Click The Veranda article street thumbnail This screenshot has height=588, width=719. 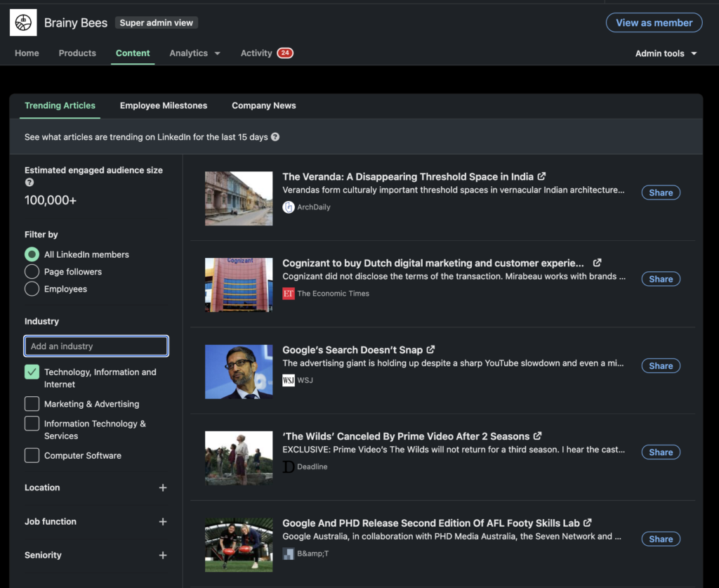(x=239, y=199)
